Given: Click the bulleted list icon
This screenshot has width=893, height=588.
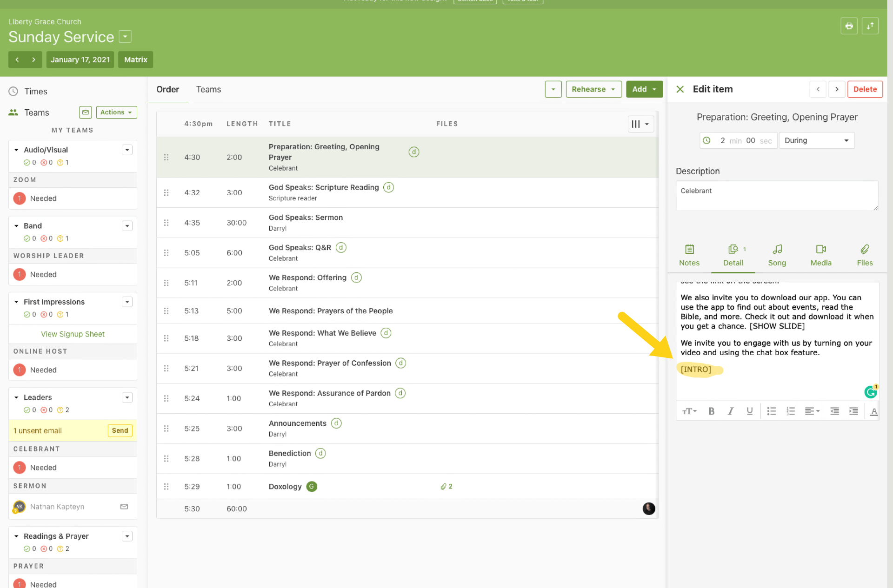Looking at the screenshot, I should click(x=771, y=411).
